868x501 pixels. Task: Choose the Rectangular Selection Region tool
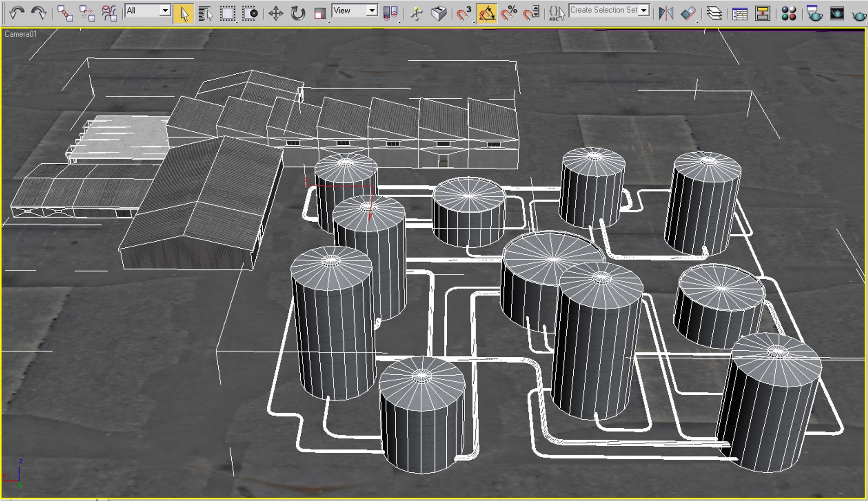(x=227, y=13)
